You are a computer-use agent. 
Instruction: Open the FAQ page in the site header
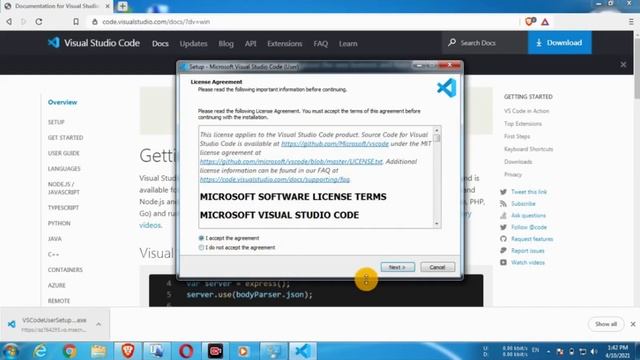click(x=320, y=43)
